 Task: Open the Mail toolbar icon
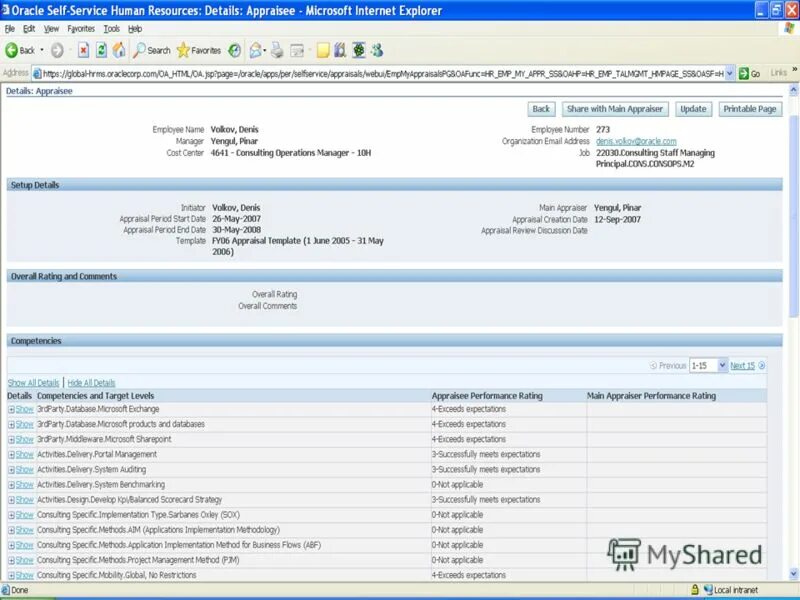click(256, 50)
